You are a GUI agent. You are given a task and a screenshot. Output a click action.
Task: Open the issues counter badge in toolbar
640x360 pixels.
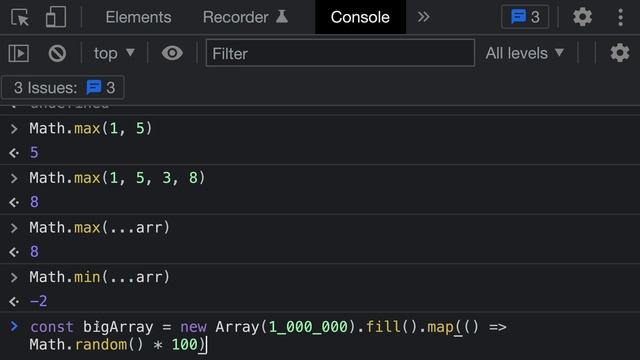point(525,17)
